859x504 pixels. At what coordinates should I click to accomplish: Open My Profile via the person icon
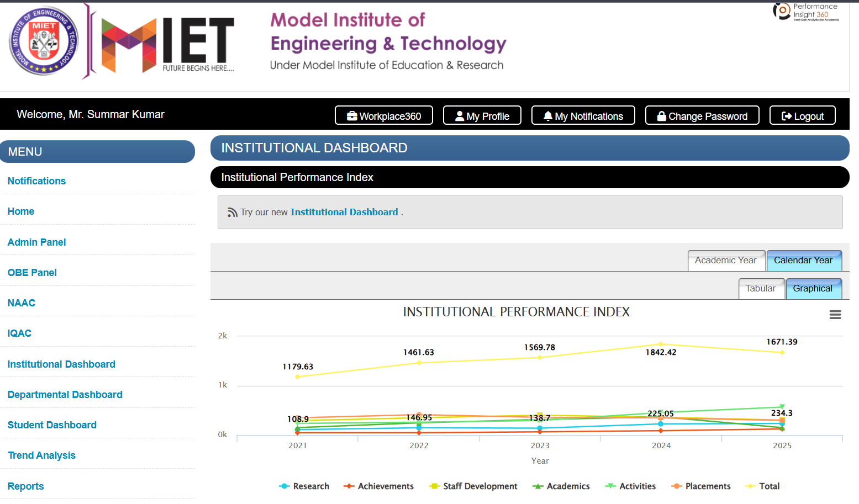[x=459, y=115]
